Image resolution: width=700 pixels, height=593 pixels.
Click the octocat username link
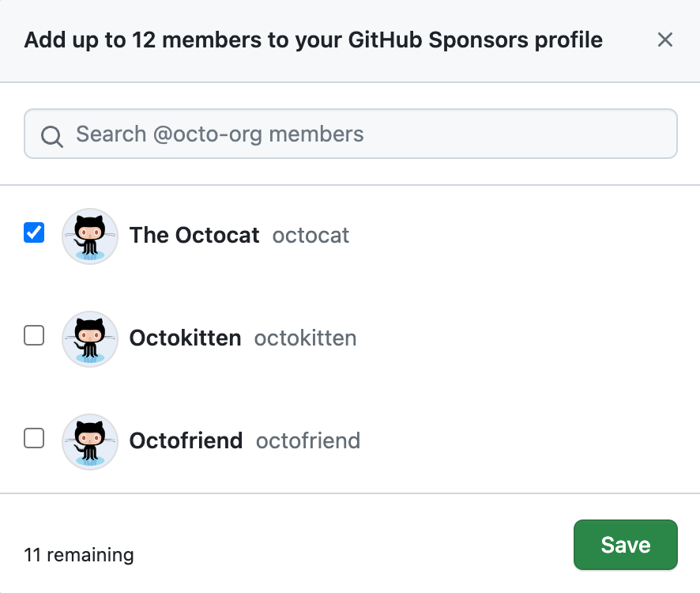click(310, 236)
